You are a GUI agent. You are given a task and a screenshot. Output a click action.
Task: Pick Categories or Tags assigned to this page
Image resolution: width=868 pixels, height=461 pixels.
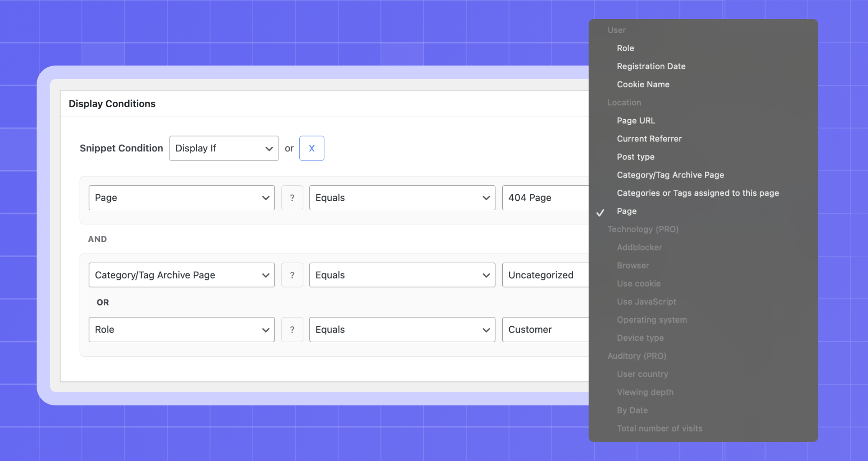pos(698,193)
